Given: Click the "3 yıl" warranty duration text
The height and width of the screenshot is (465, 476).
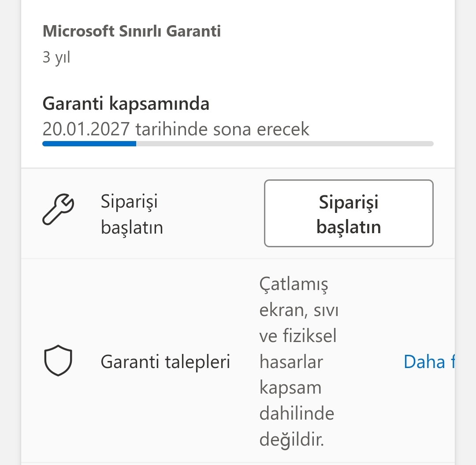Looking at the screenshot, I should tap(56, 57).
